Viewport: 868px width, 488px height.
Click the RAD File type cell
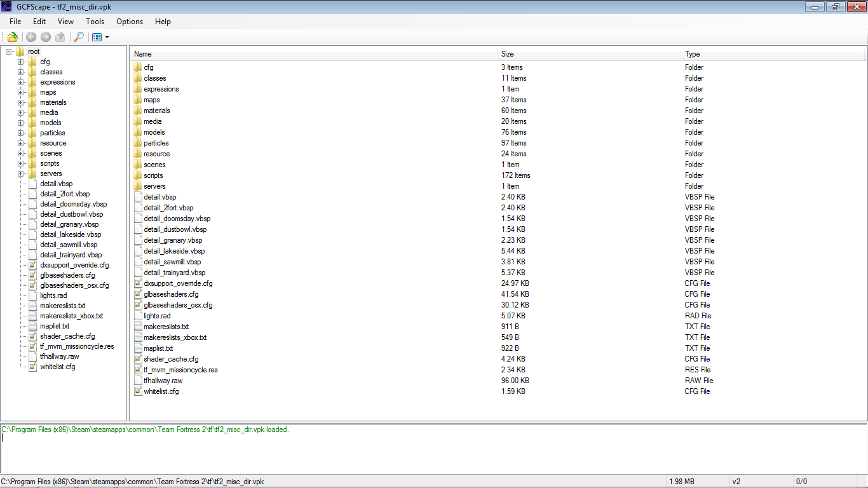click(698, 316)
